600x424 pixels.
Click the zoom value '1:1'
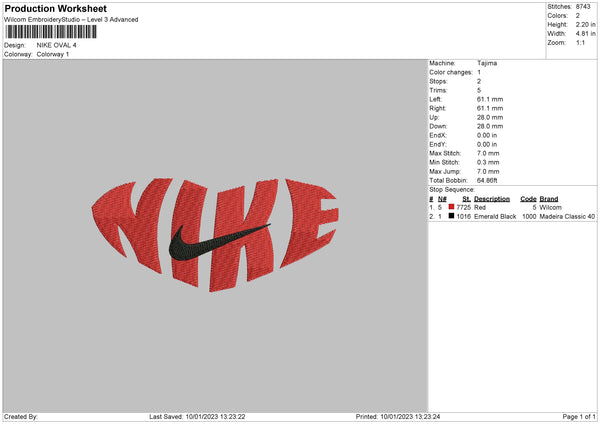[580, 43]
